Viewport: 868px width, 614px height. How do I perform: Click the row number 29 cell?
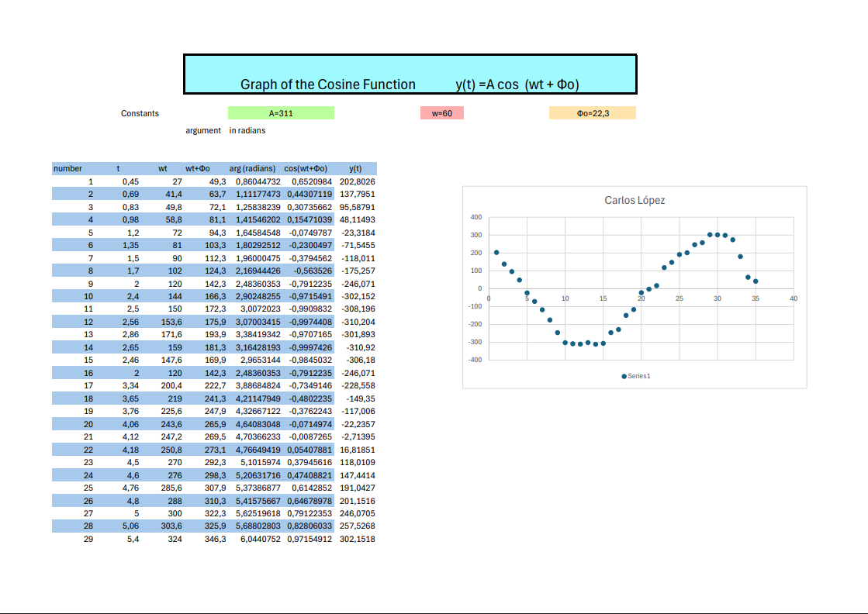pyautogui.click(x=88, y=539)
